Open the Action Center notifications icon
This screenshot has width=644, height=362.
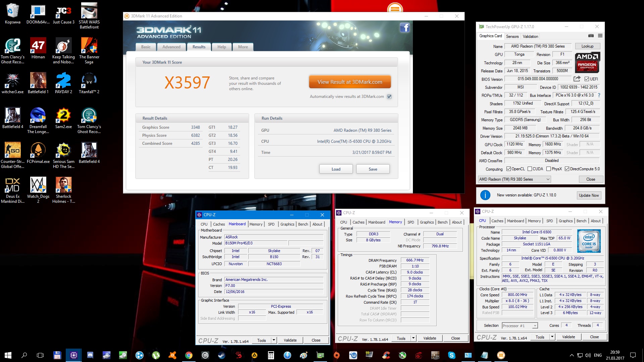[x=633, y=355]
